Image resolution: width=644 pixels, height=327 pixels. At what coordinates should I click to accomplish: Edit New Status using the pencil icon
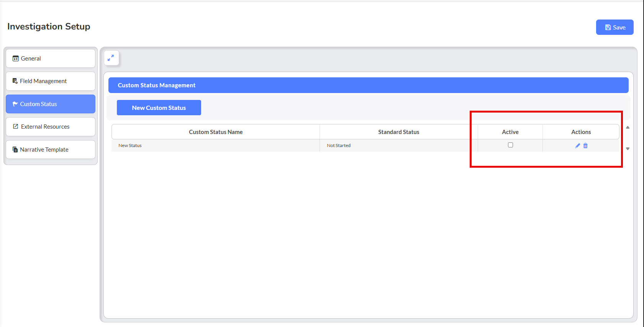[x=577, y=146]
